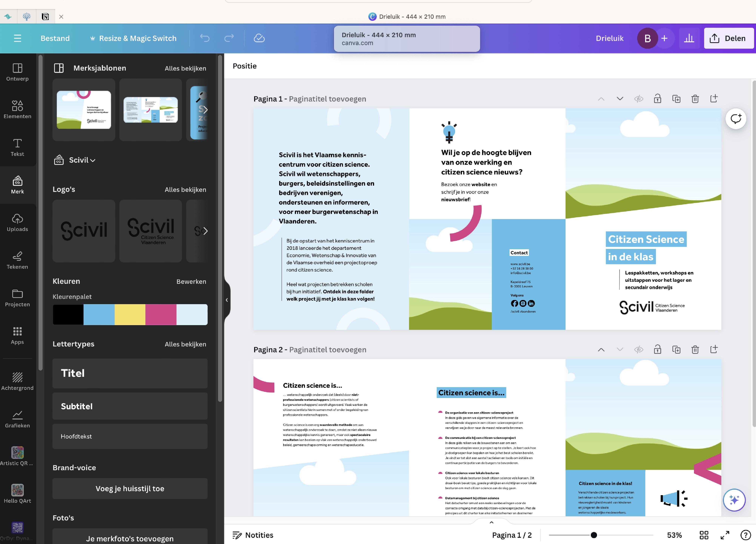Switch to the Ontwerp tab
This screenshot has height=544, width=756.
click(x=17, y=72)
